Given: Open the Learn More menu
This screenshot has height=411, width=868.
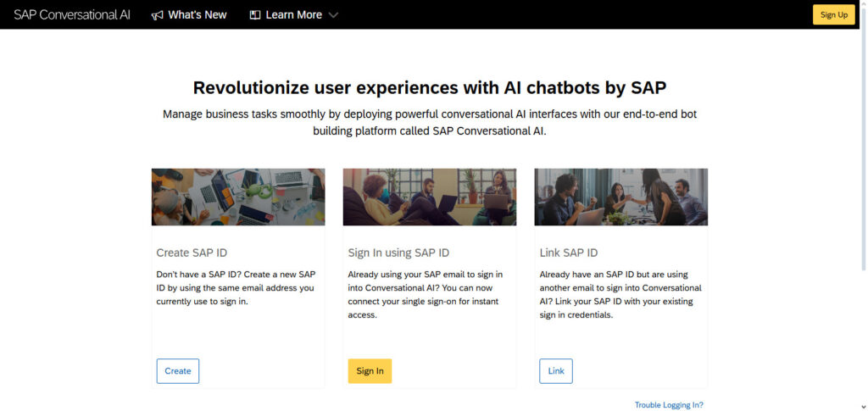Looking at the screenshot, I should click(x=294, y=15).
